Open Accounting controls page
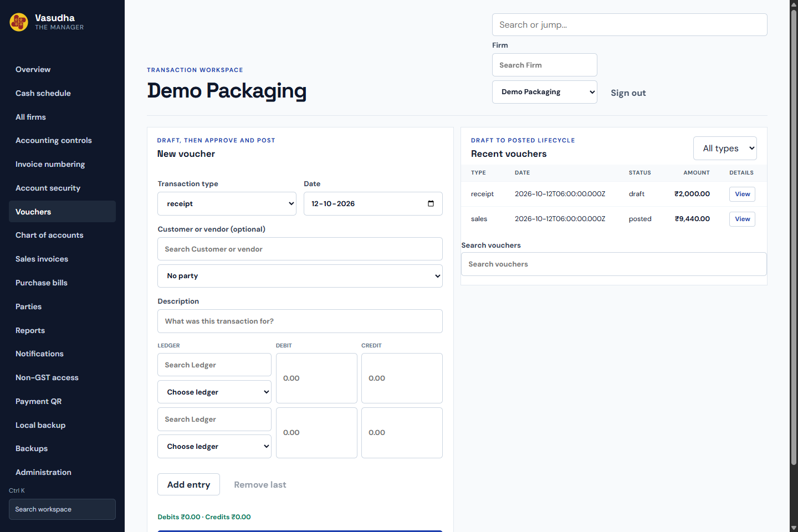 [x=62, y=140]
